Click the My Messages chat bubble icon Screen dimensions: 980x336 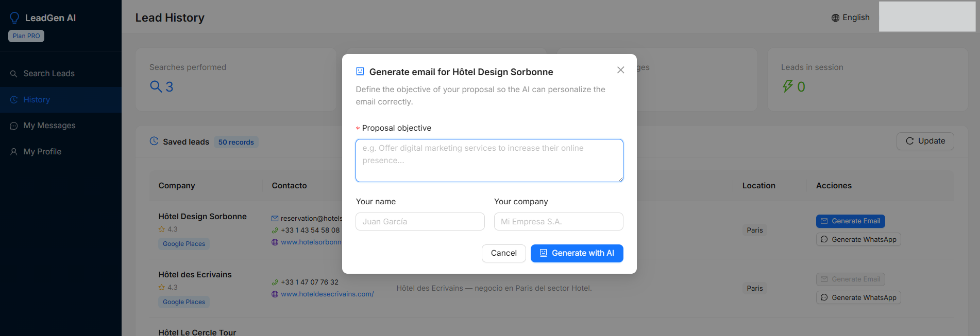pyautogui.click(x=14, y=126)
